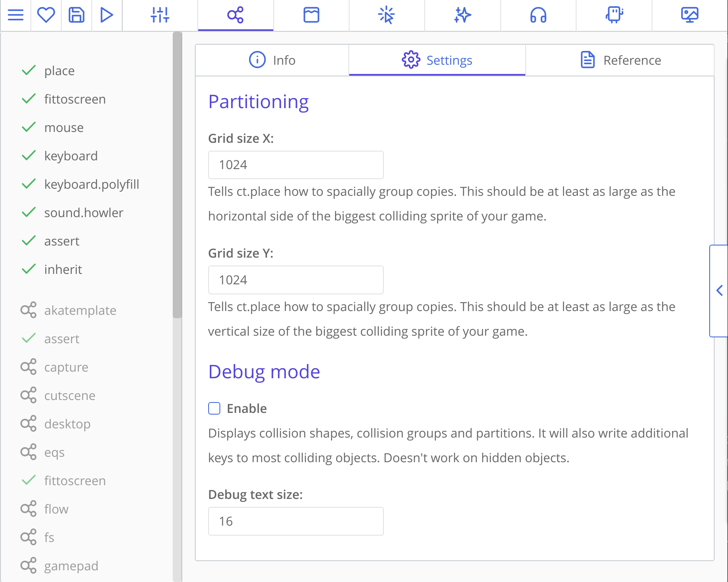
Task: Expand the right side panel chevron
Action: tap(719, 291)
